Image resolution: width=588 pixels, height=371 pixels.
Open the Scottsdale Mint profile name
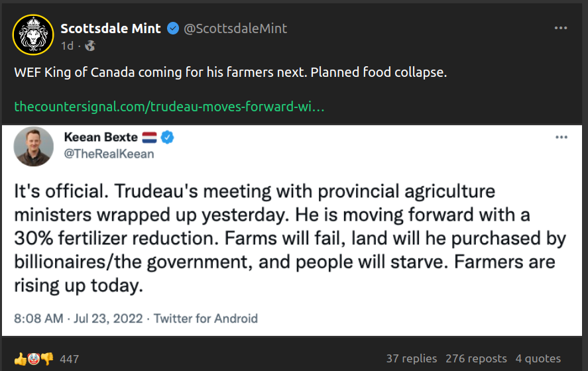pos(111,28)
